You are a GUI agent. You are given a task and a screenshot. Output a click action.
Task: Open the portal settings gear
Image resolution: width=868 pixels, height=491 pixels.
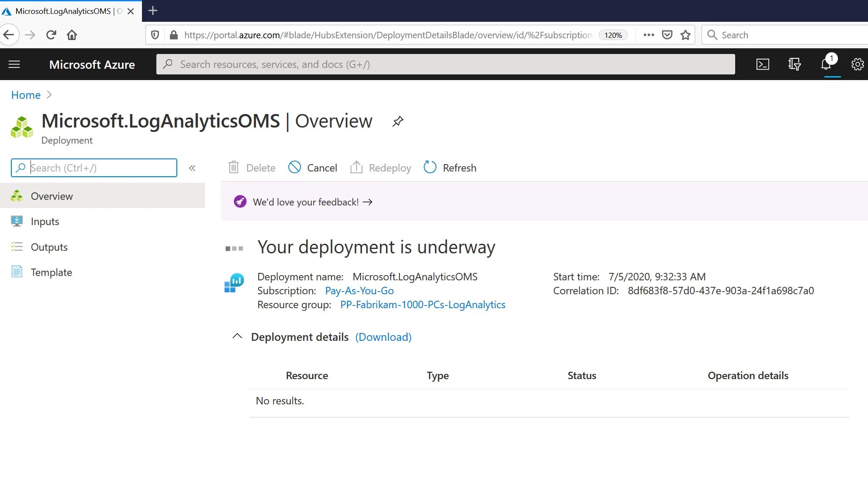(857, 64)
